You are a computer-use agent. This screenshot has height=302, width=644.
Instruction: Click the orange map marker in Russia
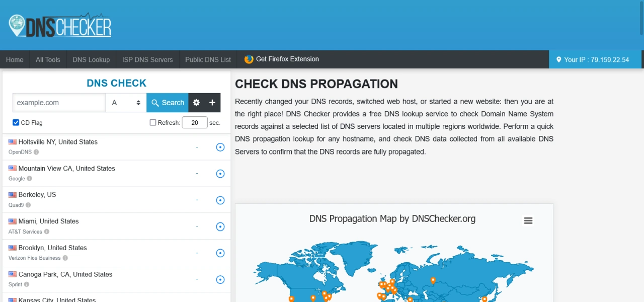tap(433, 280)
